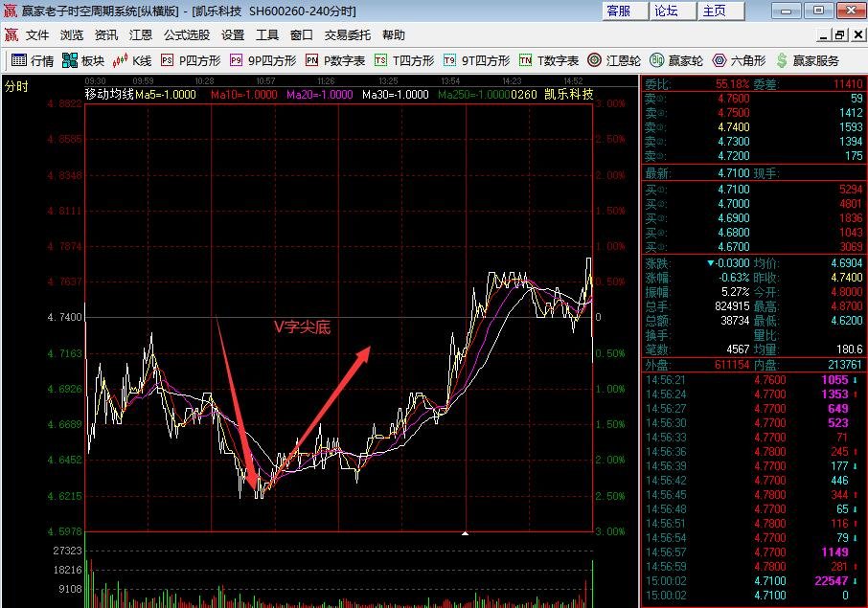Select buy price 4.7000 in order book
This screenshot has width=868, height=608.
734,204
